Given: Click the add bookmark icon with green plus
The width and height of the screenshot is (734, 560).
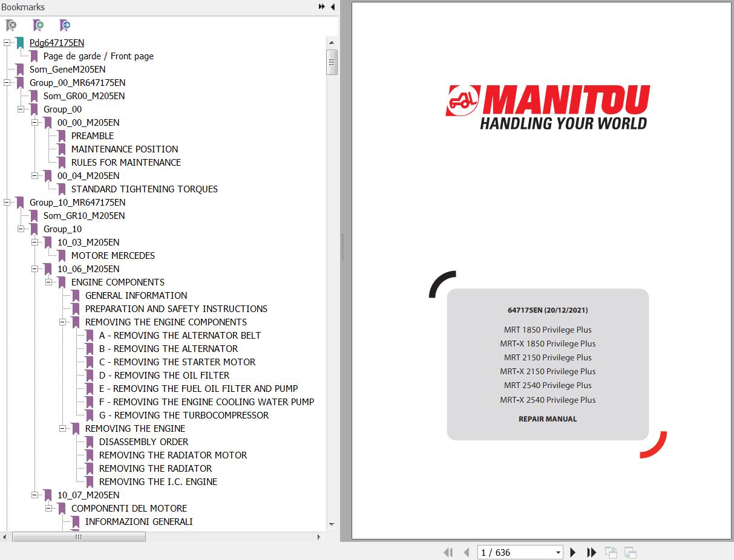Looking at the screenshot, I should pyautogui.click(x=38, y=25).
